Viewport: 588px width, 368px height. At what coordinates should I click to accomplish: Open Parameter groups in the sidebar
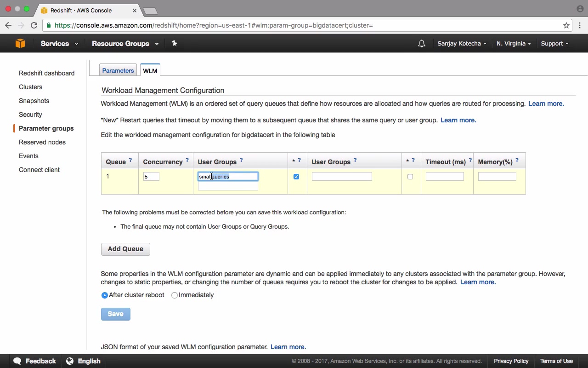pyautogui.click(x=46, y=128)
